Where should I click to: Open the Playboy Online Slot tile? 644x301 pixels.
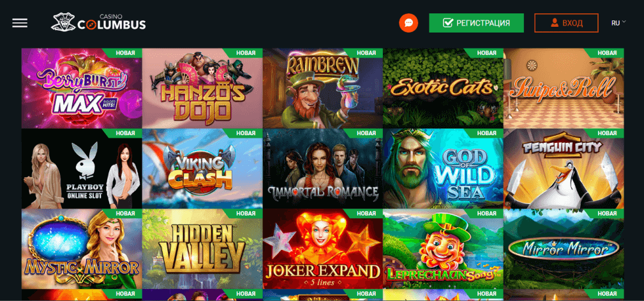82,169
